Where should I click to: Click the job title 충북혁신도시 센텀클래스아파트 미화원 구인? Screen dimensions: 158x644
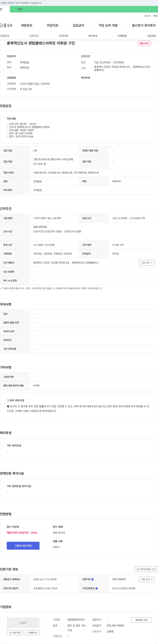(x=41, y=43)
